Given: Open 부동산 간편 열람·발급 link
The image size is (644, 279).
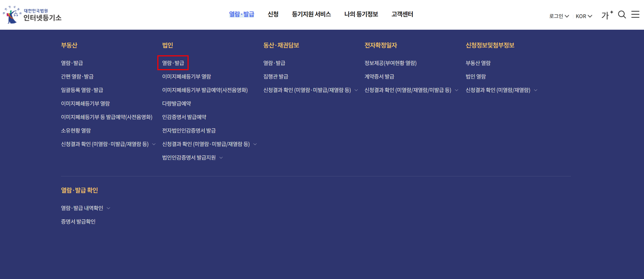Looking at the screenshot, I should (77, 76).
